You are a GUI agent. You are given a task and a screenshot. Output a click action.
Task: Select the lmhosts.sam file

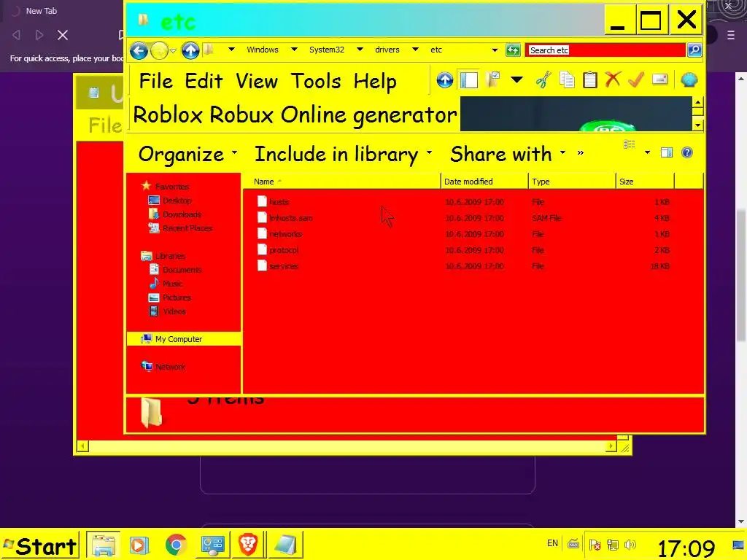click(x=290, y=218)
